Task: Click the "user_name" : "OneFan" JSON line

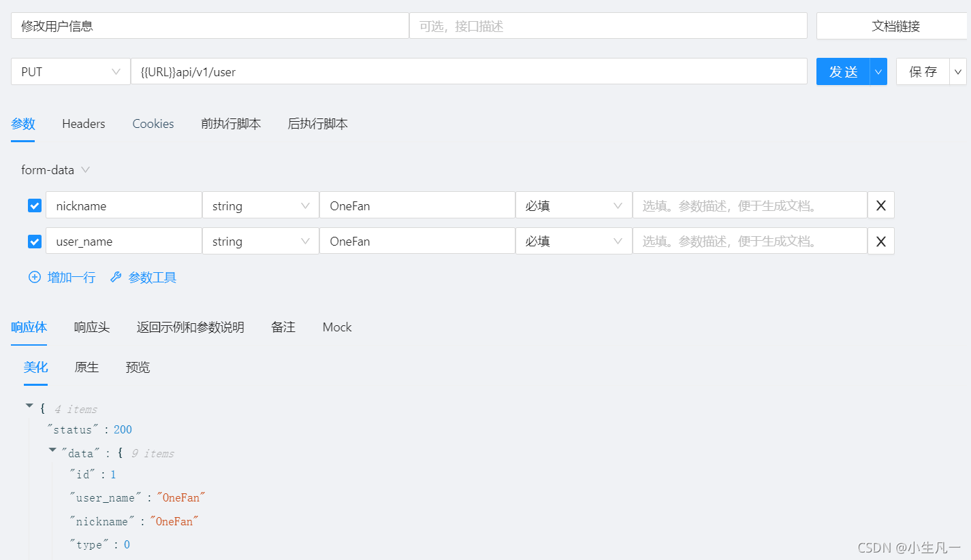Action: 138,497
